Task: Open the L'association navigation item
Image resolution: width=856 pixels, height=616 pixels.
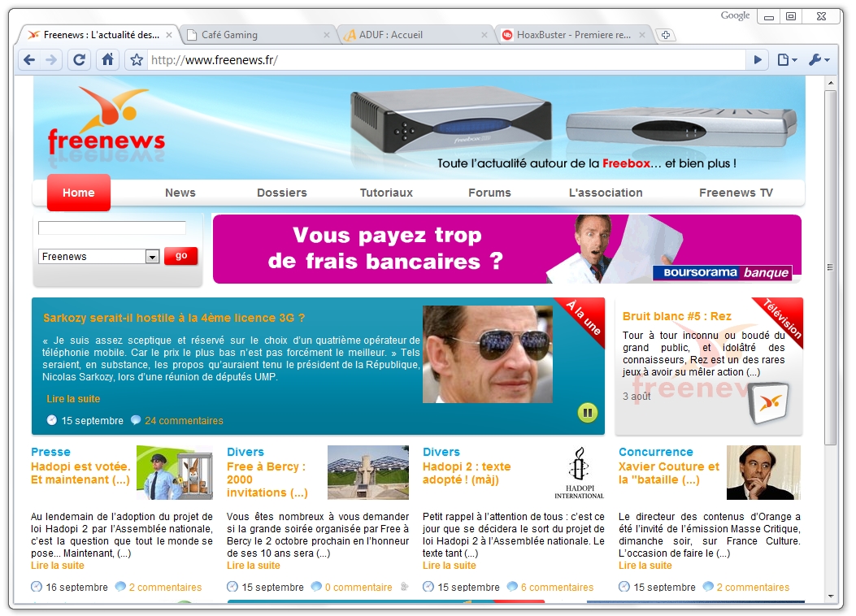Action: coord(606,193)
